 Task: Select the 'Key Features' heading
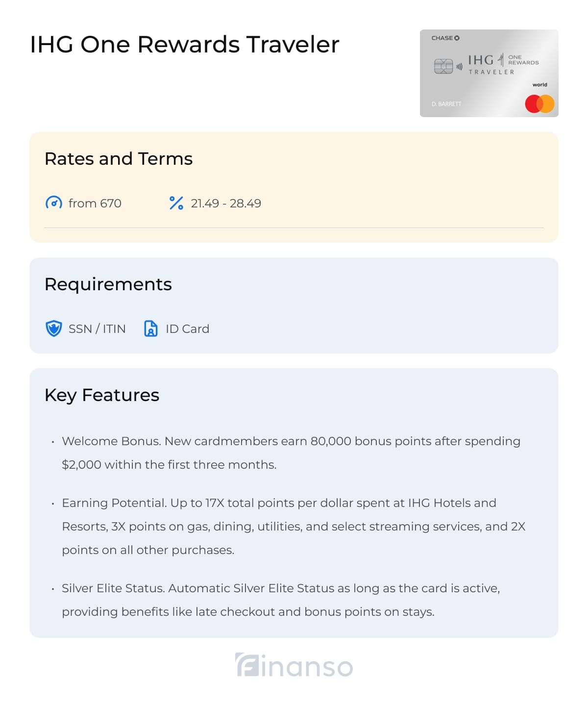point(102,395)
